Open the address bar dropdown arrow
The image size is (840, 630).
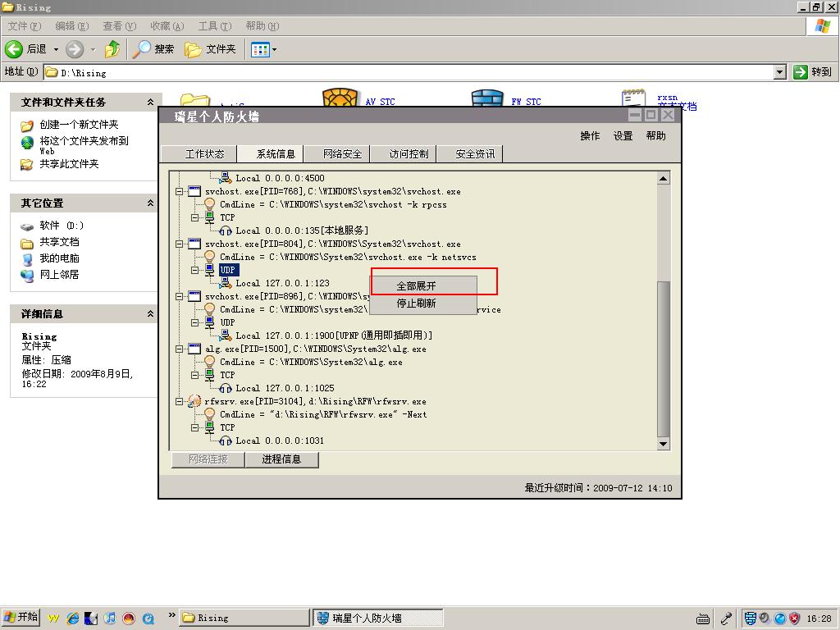coord(781,72)
